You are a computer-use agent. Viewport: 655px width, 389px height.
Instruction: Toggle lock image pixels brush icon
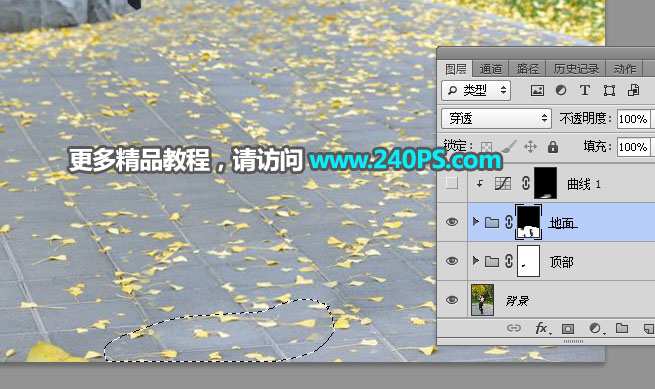point(508,147)
